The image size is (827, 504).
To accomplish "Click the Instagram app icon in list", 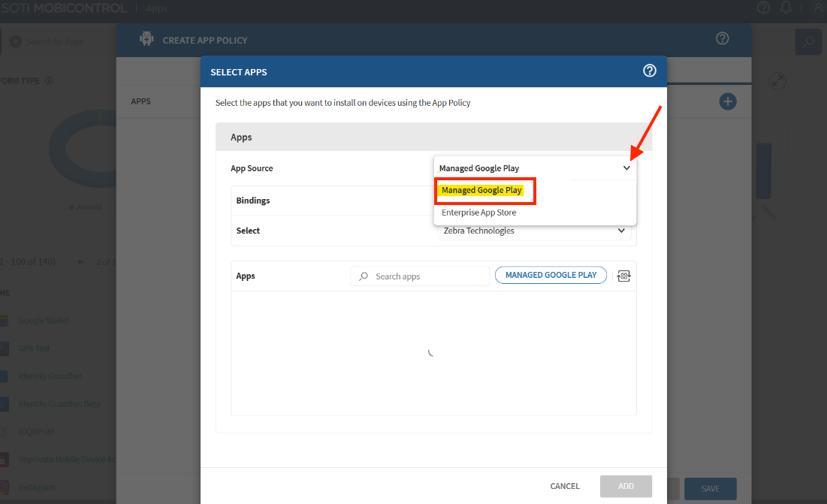I will [x=4, y=487].
